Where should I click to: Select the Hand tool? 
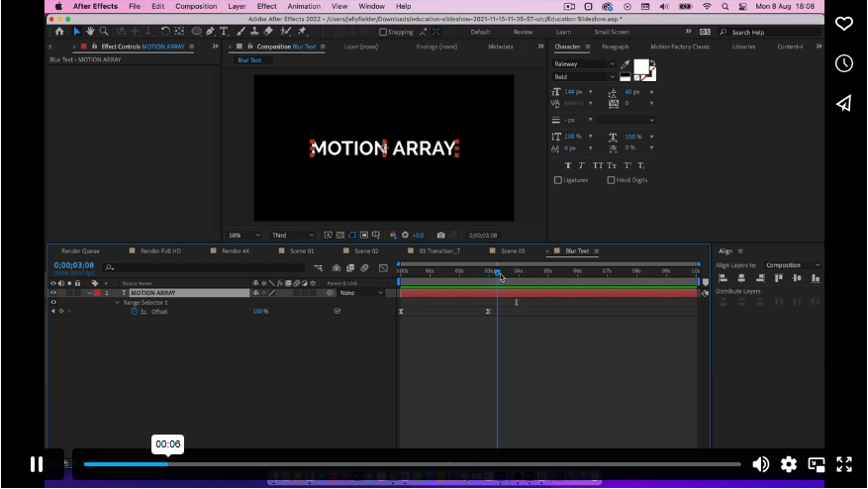tap(90, 32)
